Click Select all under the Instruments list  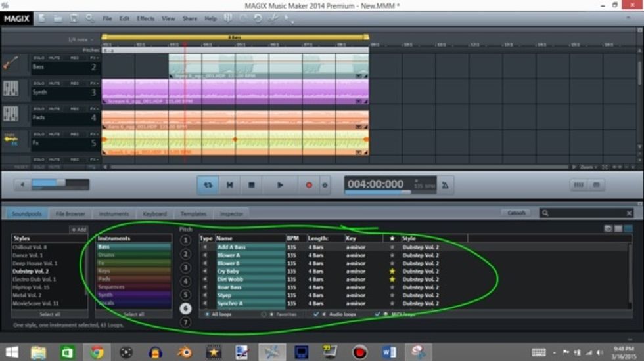(x=133, y=314)
